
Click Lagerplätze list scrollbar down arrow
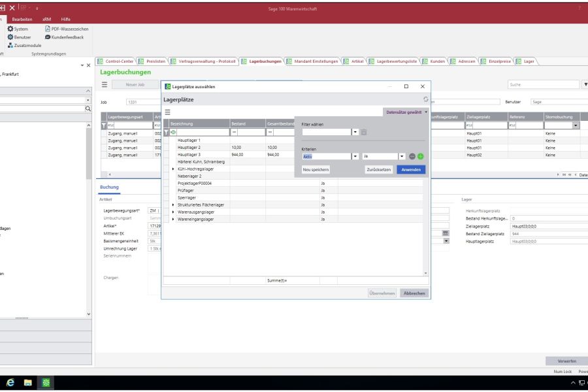[425, 273]
